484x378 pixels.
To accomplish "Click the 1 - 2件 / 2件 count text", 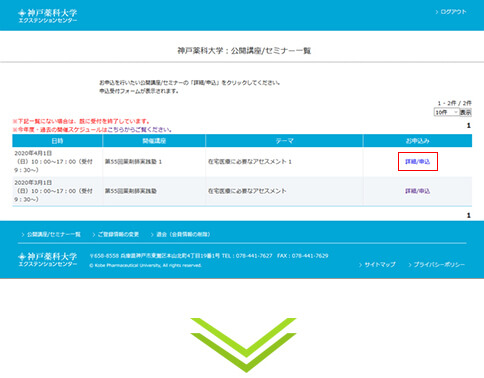I will tap(455, 103).
